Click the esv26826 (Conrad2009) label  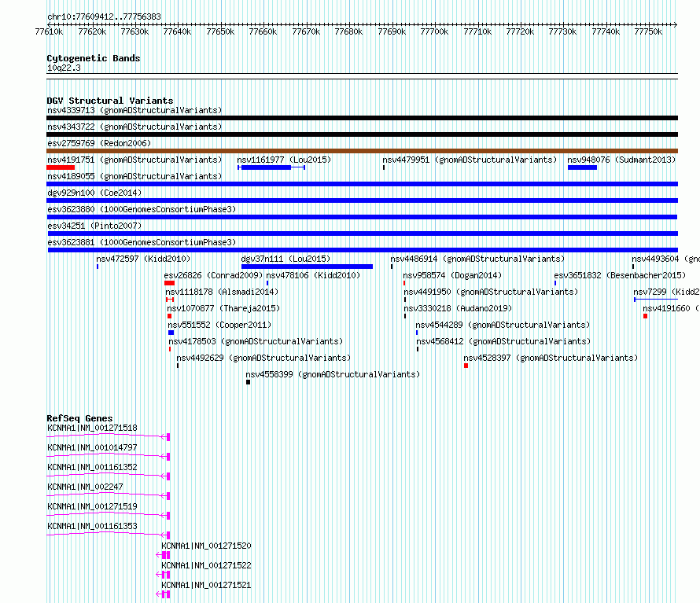(213, 275)
